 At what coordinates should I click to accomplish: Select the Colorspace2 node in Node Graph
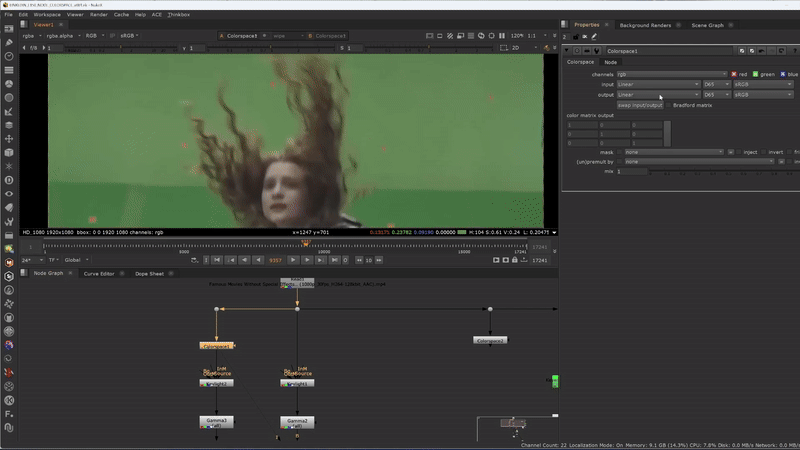click(x=489, y=340)
